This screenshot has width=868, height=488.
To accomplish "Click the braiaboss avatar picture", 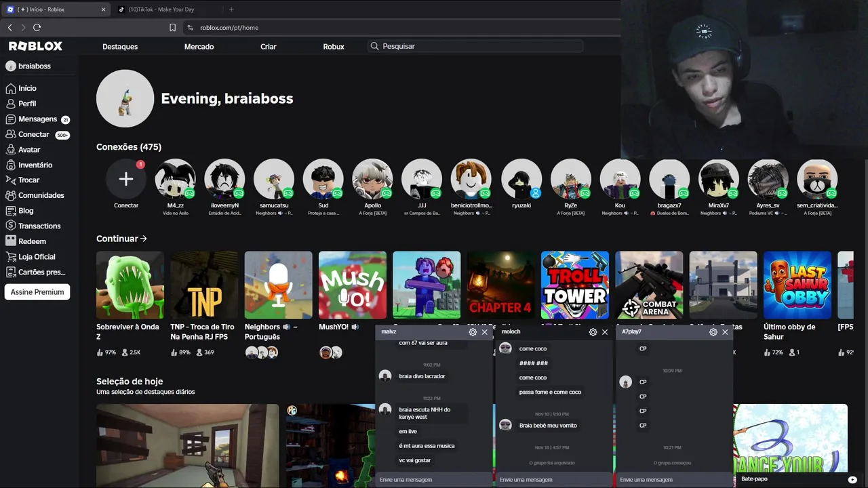I will [125, 98].
